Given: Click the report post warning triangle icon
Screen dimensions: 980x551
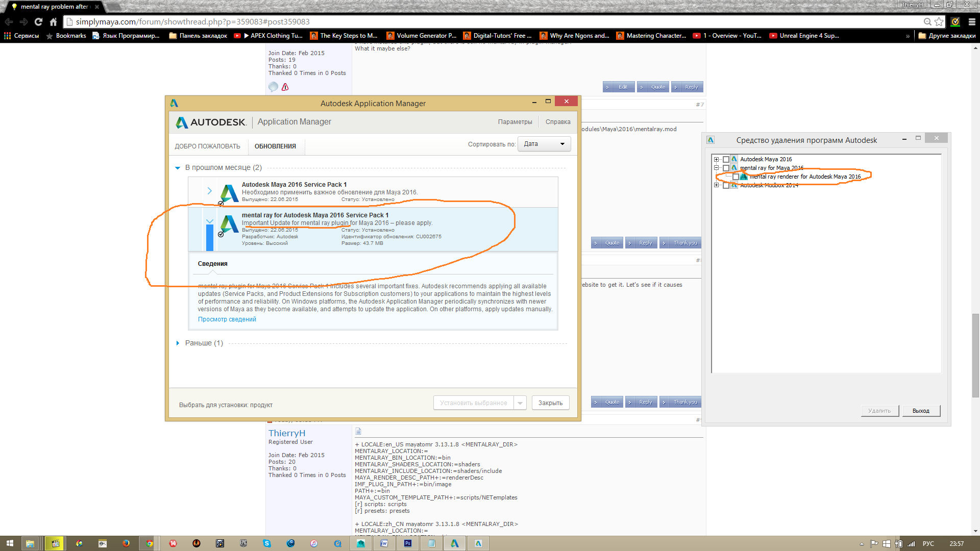Looking at the screenshot, I should tap(285, 87).
